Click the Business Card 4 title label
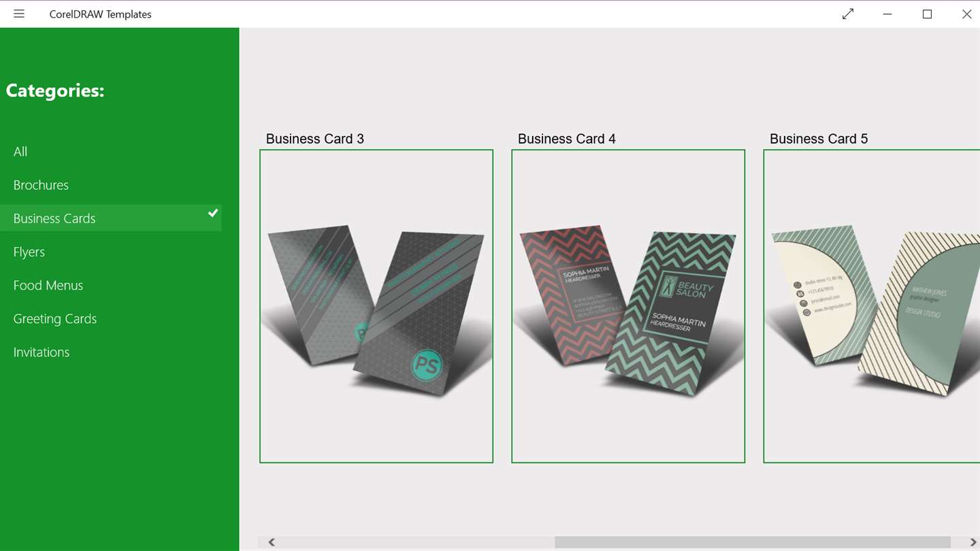This screenshot has height=551, width=980. pyautogui.click(x=567, y=139)
